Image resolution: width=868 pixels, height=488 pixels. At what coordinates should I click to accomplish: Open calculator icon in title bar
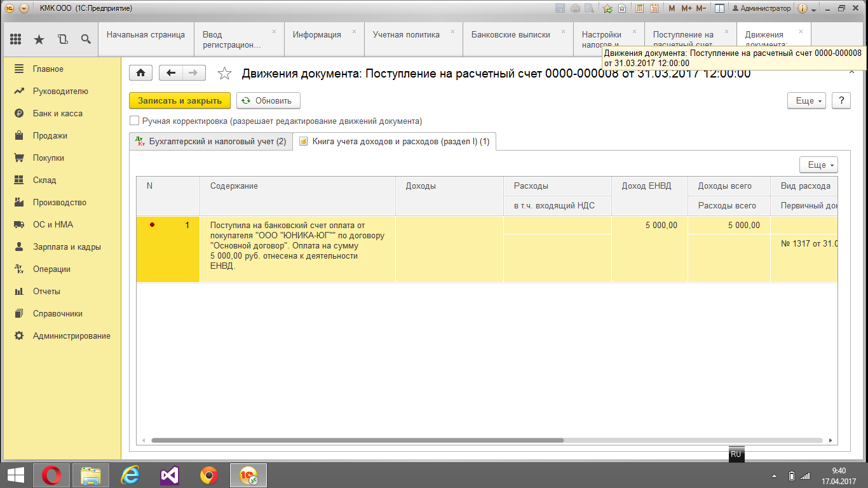[x=639, y=8]
